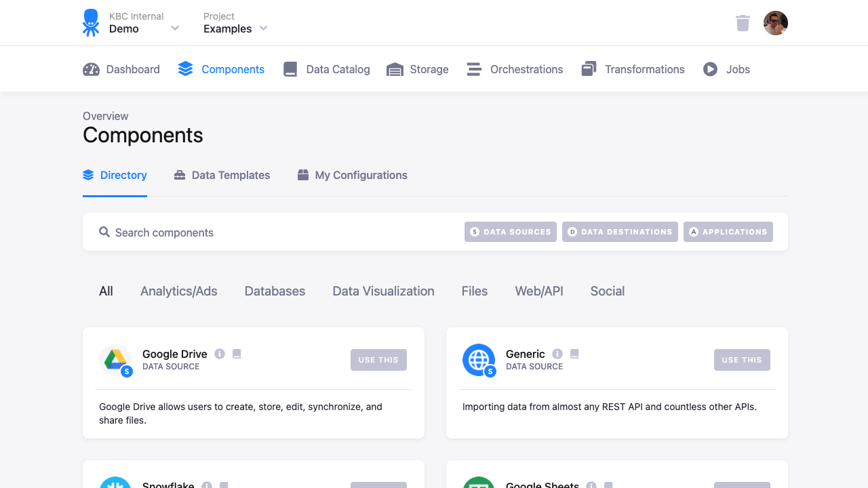
Task: Enable the DATA DESTINATIONS filter
Action: (x=619, y=231)
